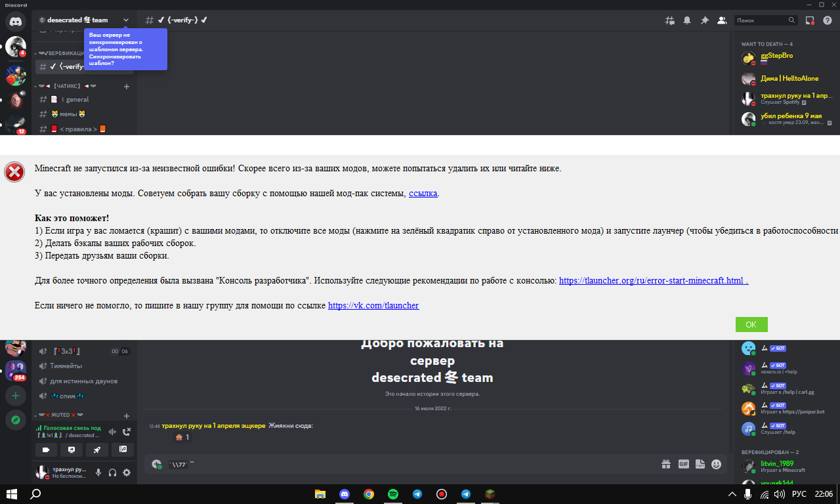
Task: Show pinned messages
Action: tap(704, 20)
